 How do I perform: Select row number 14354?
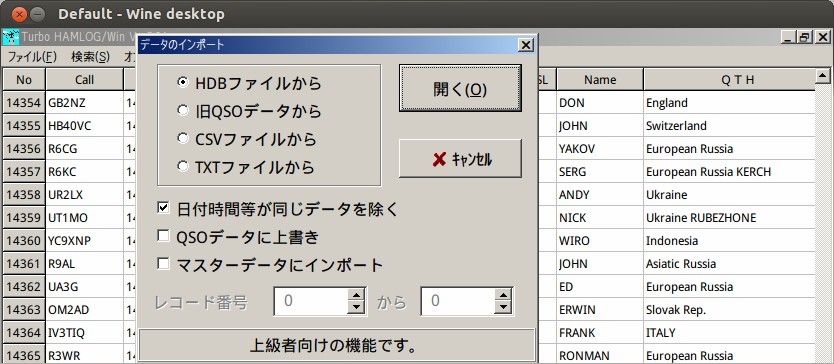tap(24, 103)
